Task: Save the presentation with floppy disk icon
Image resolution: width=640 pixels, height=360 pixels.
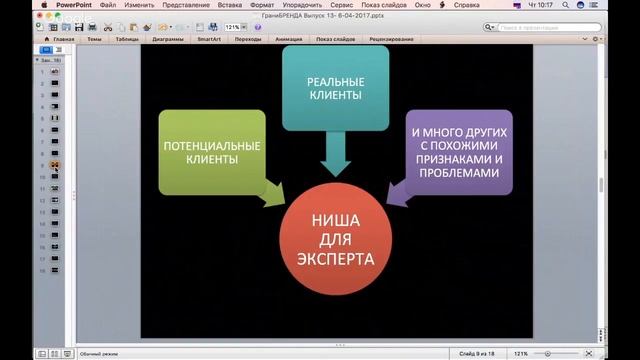Action: click(x=79, y=27)
